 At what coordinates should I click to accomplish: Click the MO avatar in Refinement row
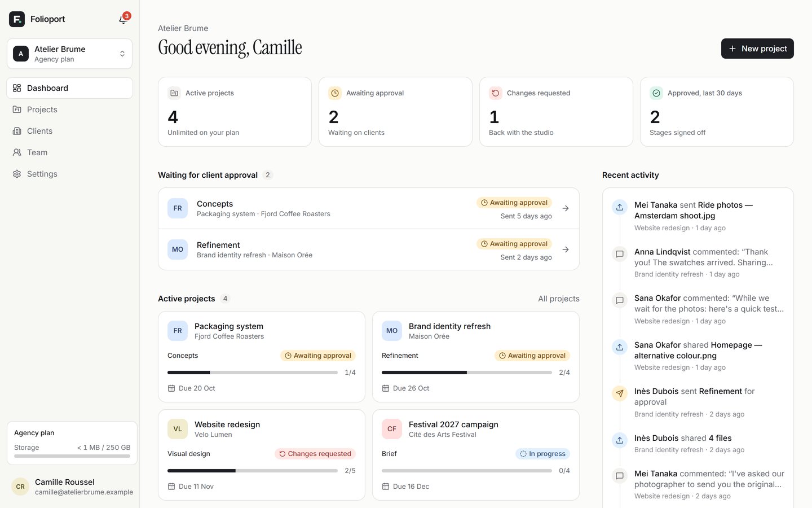pos(178,249)
